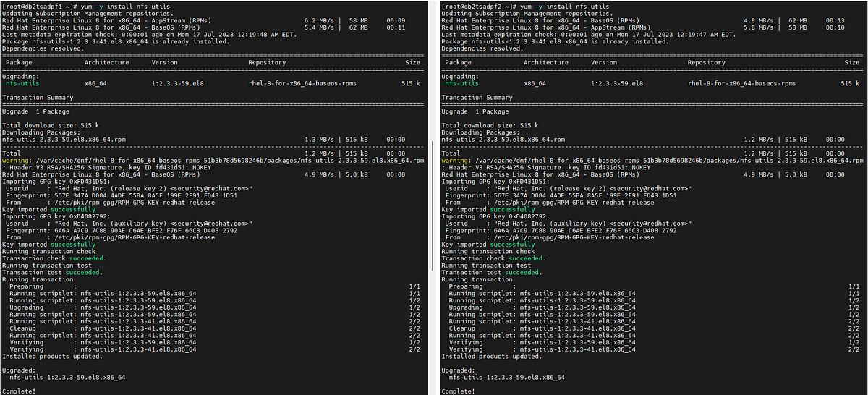Click 'Installed products updated.' in db2tsadpf1

pyautogui.click(x=51, y=356)
